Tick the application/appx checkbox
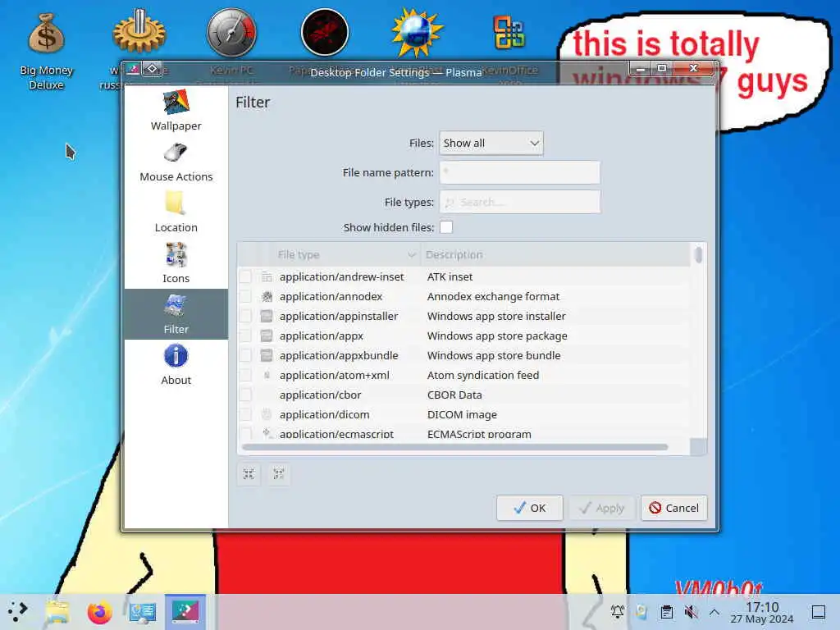This screenshot has height=630, width=840. point(245,336)
